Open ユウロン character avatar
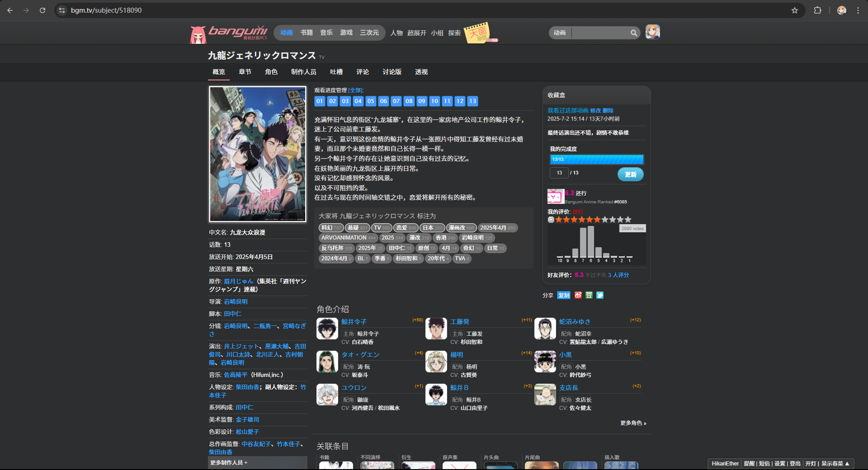 (x=327, y=395)
